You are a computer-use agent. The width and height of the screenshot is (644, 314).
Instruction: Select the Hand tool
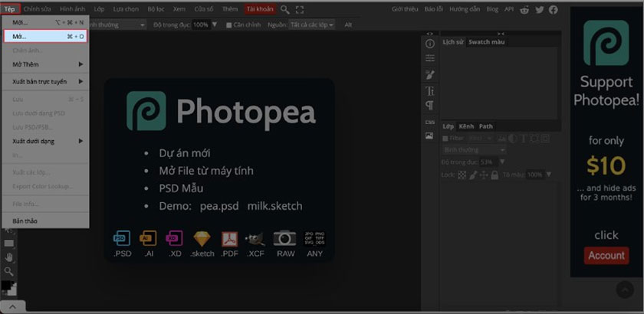9,257
